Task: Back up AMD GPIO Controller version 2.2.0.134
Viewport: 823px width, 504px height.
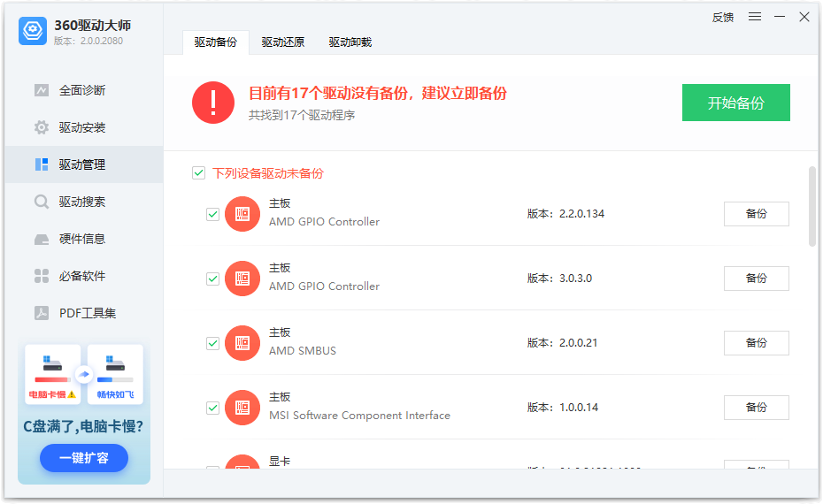Action: [757, 214]
